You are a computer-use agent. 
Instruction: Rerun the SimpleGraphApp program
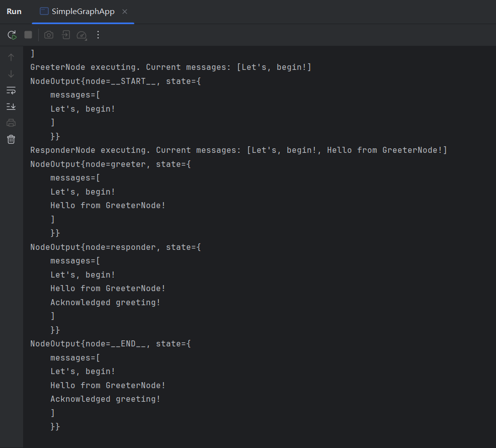(x=12, y=35)
